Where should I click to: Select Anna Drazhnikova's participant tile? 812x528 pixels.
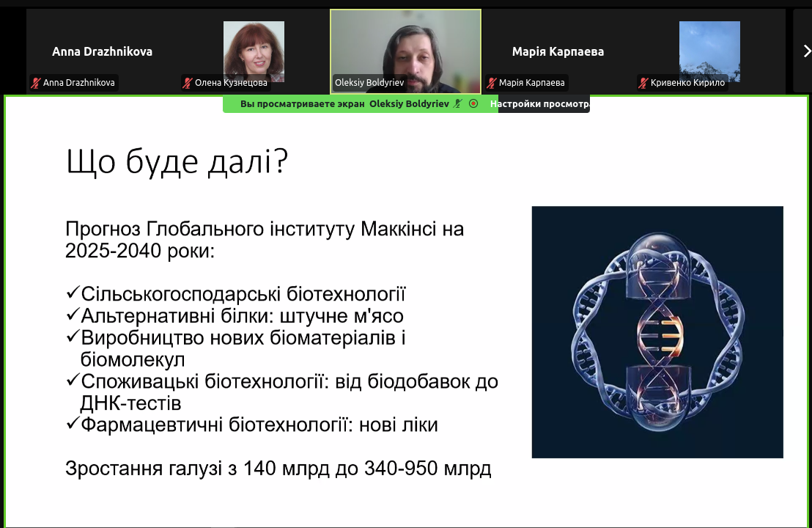click(102, 51)
